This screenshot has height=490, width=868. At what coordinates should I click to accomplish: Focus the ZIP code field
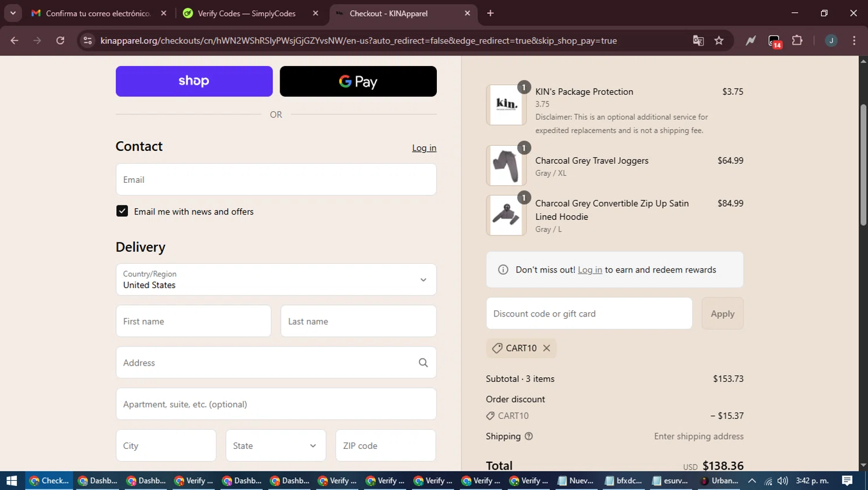(385, 445)
